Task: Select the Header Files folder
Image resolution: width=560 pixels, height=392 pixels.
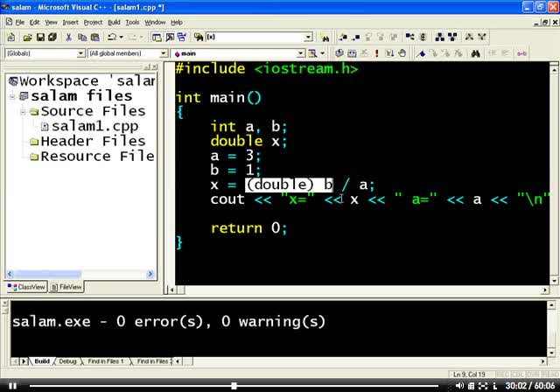Action: coord(93,141)
